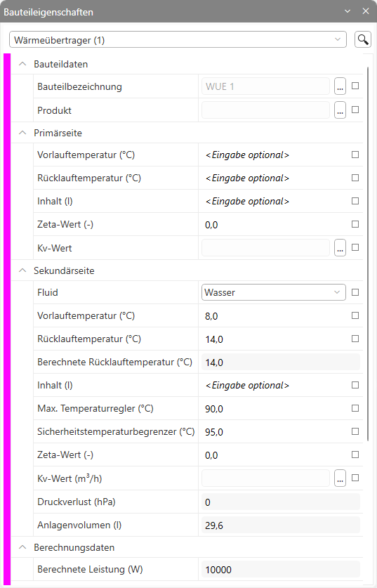Open the Fluid Wasser dropdown
The width and height of the screenshot is (377, 588).
274,292
